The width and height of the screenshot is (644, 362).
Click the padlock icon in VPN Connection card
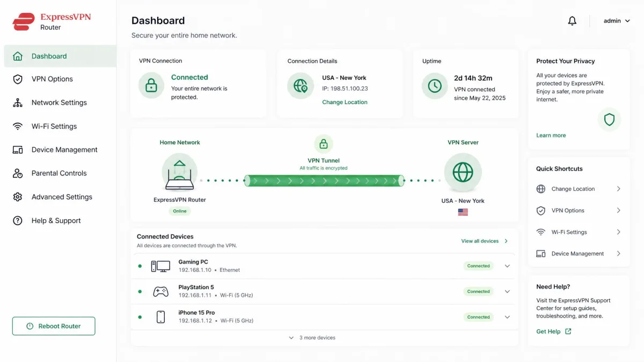[151, 86]
